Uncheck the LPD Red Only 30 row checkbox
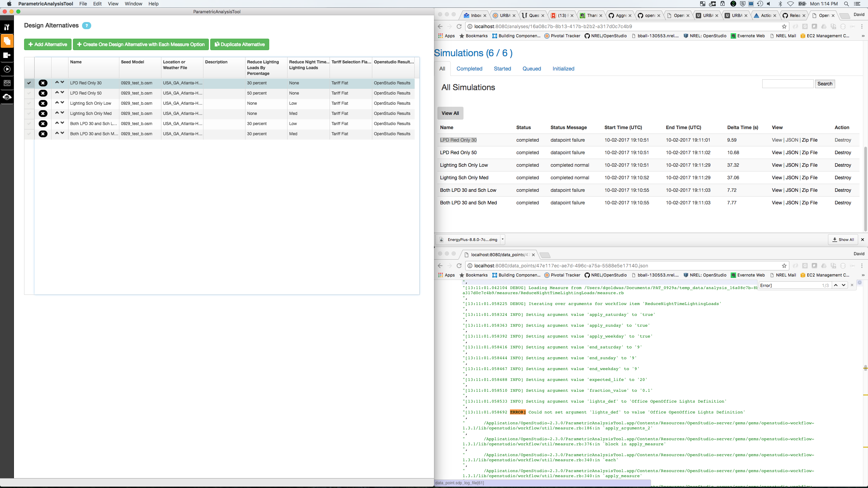The height and width of the screenshot is (488, 868). (29, 83)
